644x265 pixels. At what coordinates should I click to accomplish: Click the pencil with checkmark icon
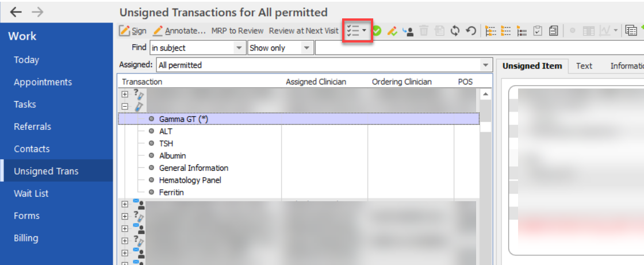[393, 31]
